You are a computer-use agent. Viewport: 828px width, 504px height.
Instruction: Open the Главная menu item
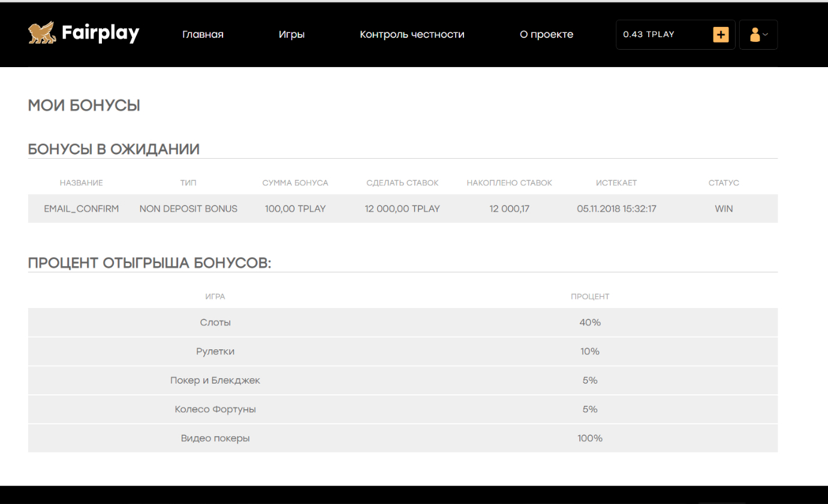(x=203, y=35)
